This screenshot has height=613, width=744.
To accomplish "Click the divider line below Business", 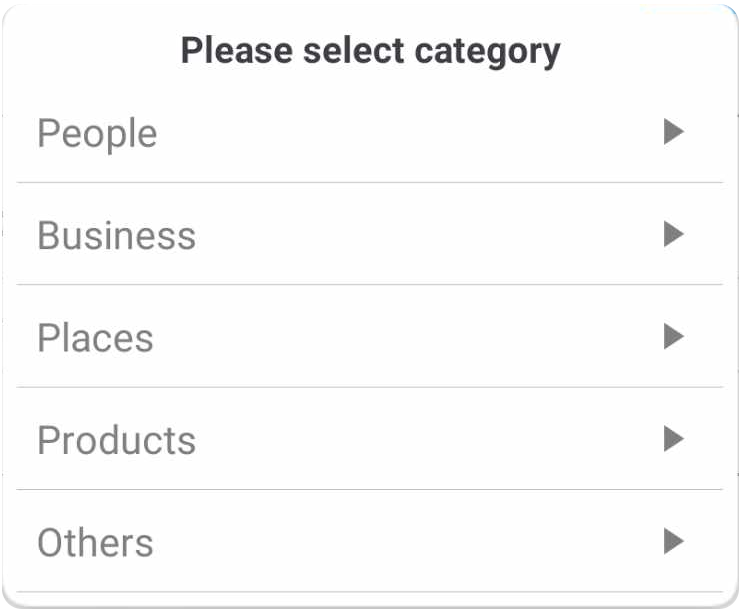I will tap(370, 284).
